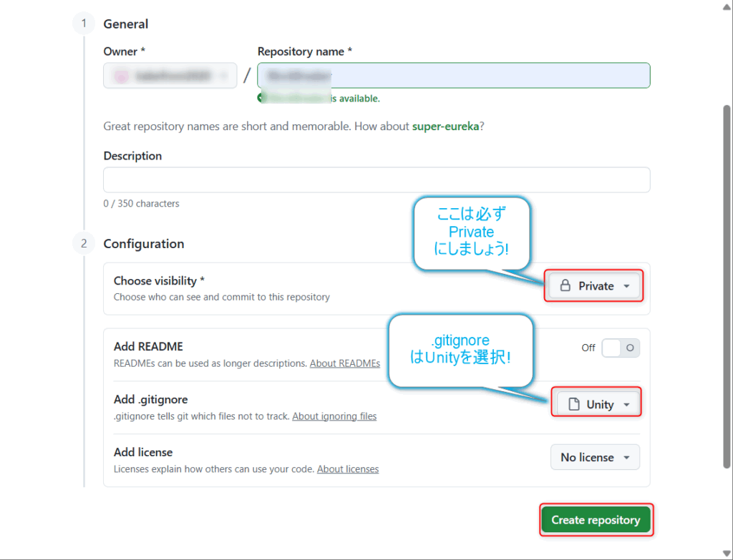The height and width of the screenshot is (560, 733).
Task: Open the Owner selector dropdown
Action: coord(170,75)
